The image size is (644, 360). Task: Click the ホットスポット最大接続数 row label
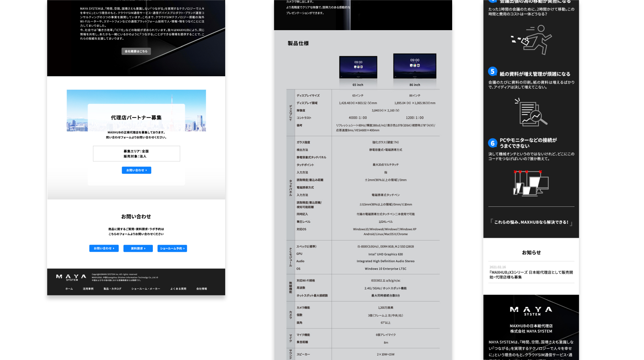[x=312, y=295]
